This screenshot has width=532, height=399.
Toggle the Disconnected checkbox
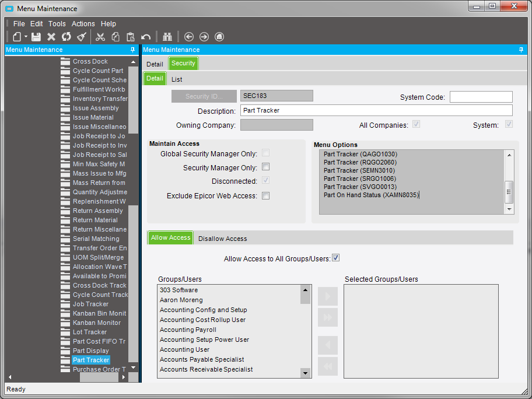(x=265, y=180)
